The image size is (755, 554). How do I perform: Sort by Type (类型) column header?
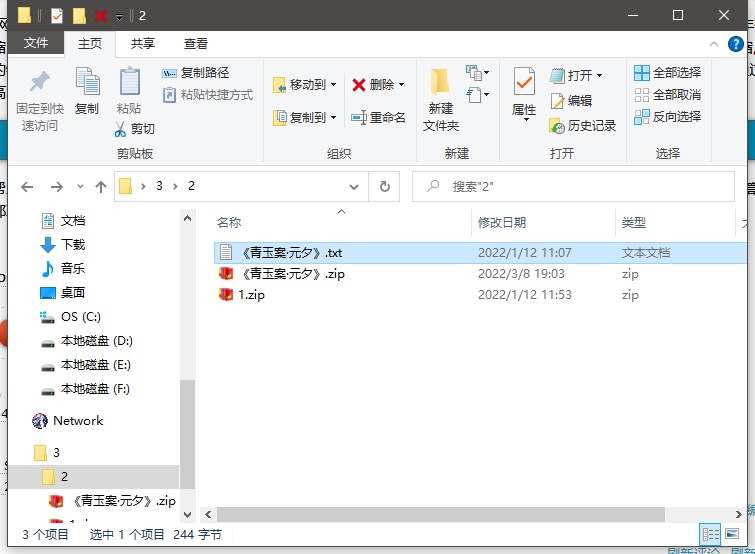tap(675, 222)
